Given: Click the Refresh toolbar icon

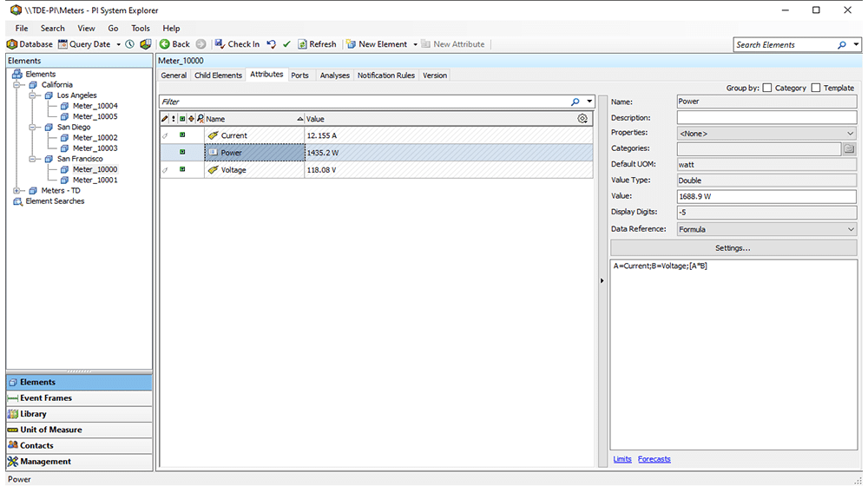Looking at the screenshot, I should click(x=302, y=44).
